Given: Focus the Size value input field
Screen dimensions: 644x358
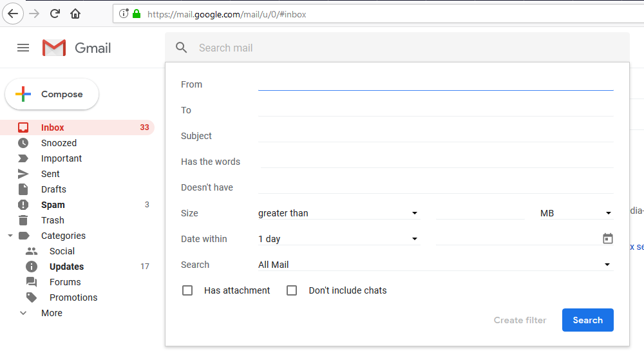Looking at the screenshot, I should [x=480, y=213].
